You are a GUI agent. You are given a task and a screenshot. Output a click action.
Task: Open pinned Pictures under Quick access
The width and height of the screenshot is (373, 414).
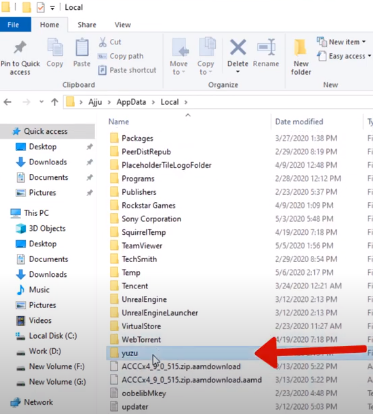pos(42,193)
